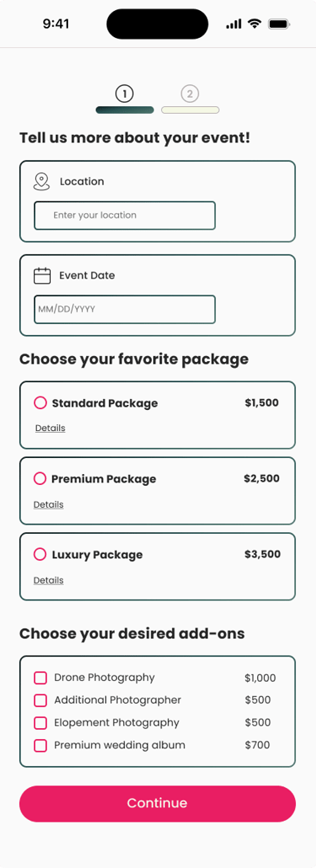This screenshot has width=316, height=868.
Task: Open Details under Standard Package
Action: coord(51,429)
